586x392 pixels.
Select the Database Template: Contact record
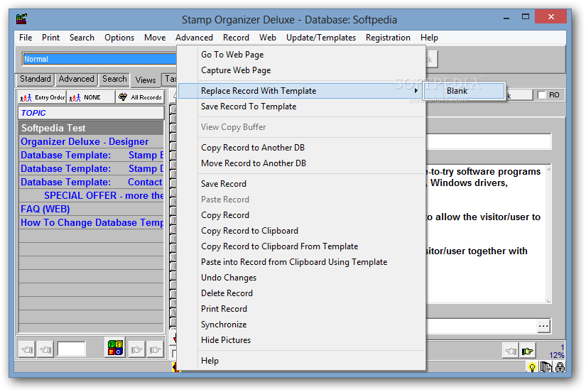[x=91, y=182]
